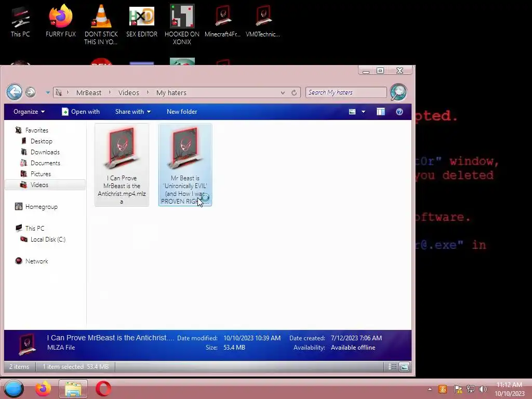
Task: Expand the address bar history dropdown
Action: pyautogui.click(x=283, y=92)
